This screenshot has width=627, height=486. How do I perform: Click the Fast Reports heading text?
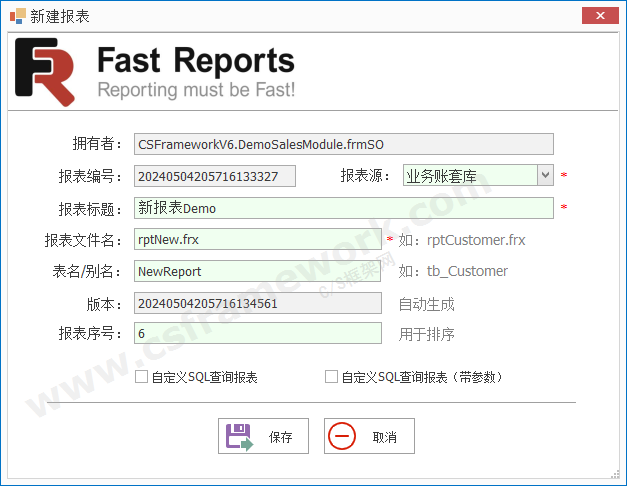(x=196, y=60)
